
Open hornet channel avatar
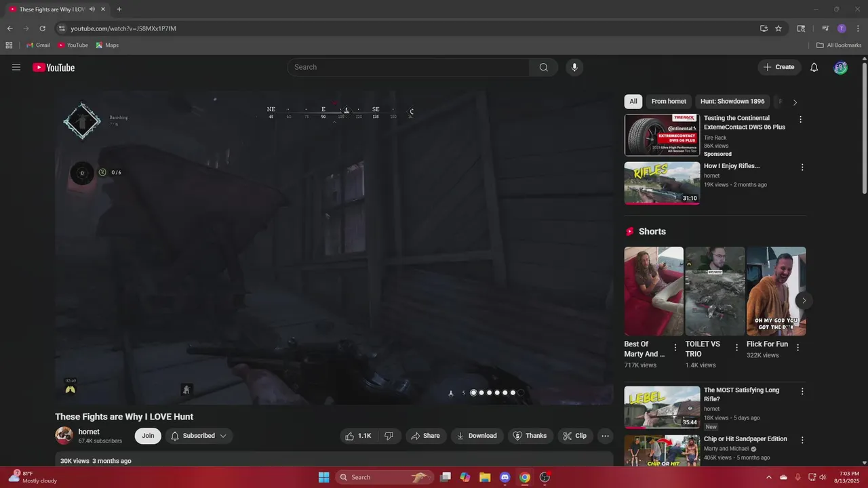(64, 435)
